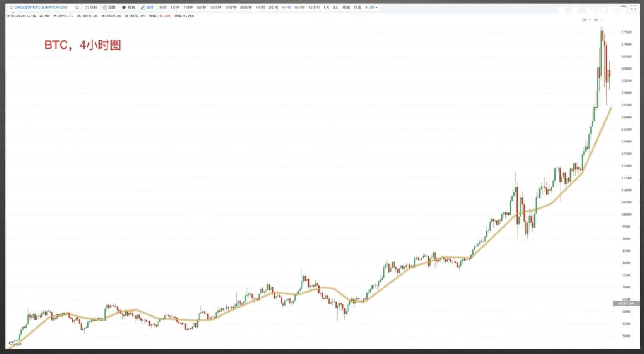Viewport: 644px width, 354px height.
Task: Change timeframe to 12小时
Action: tap(314, 8)
